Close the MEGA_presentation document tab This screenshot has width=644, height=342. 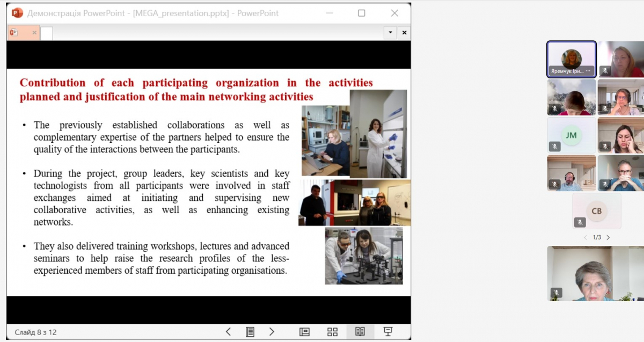34,33
